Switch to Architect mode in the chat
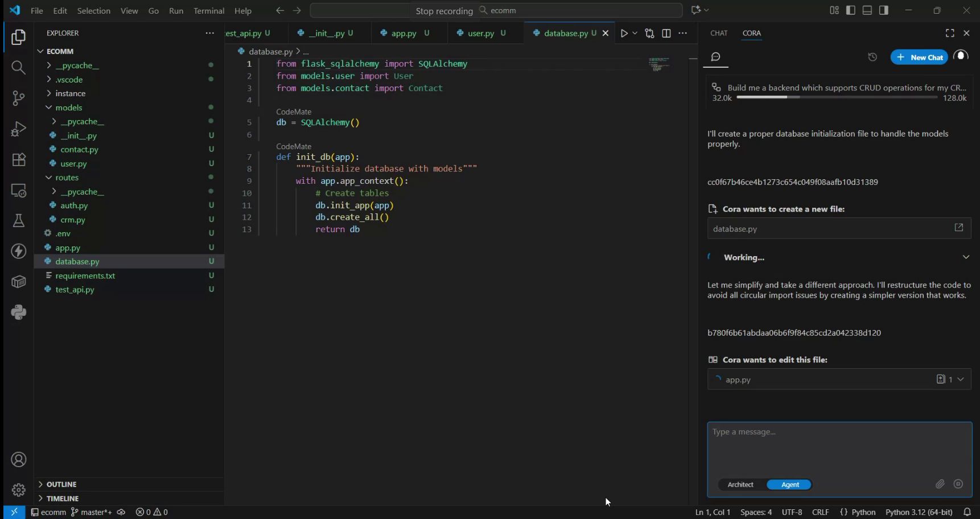 click(x=740, y=484)
